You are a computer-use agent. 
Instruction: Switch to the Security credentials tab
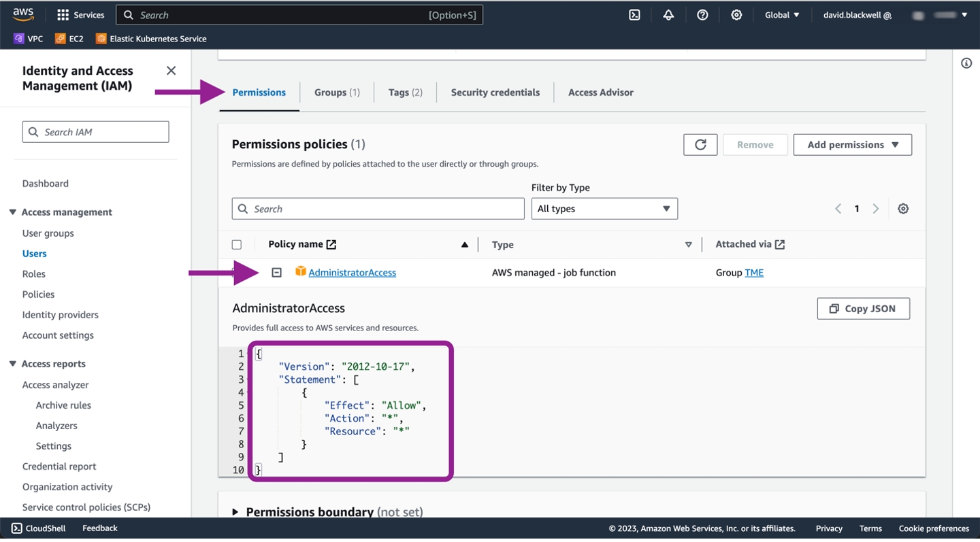click(495, 92)
